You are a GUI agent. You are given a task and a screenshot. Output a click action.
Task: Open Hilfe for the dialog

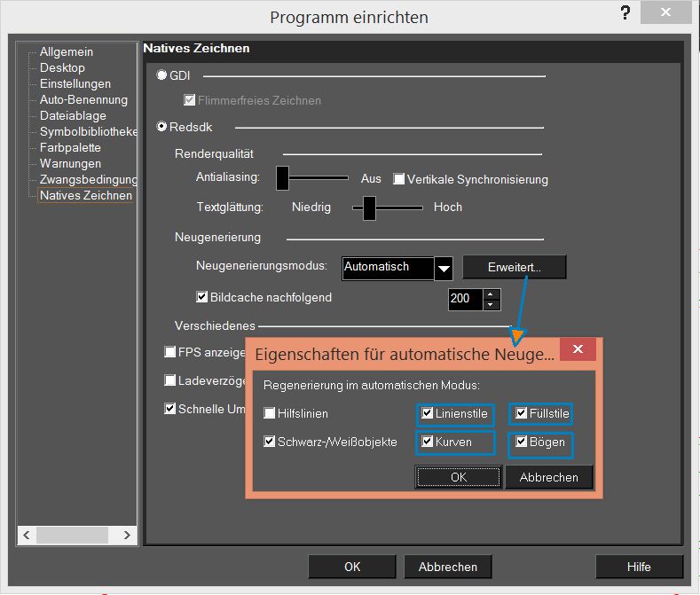click(x=639, y=567)
